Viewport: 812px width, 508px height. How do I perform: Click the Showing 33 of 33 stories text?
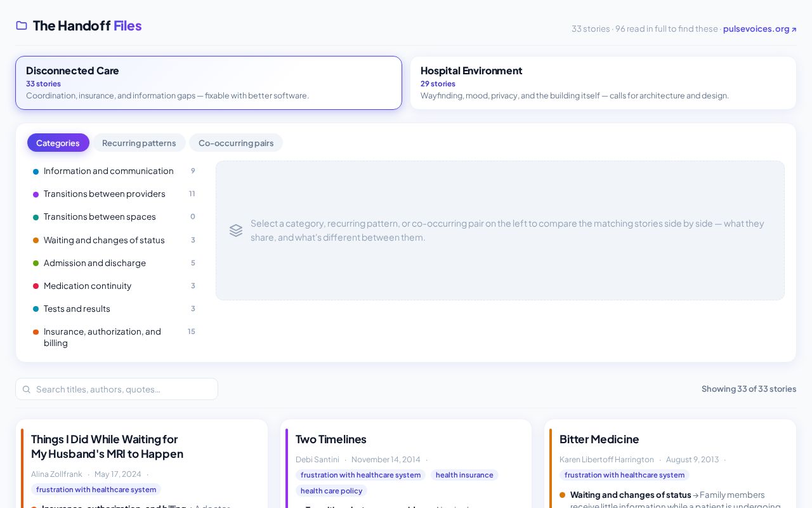[x=749, y=389]
